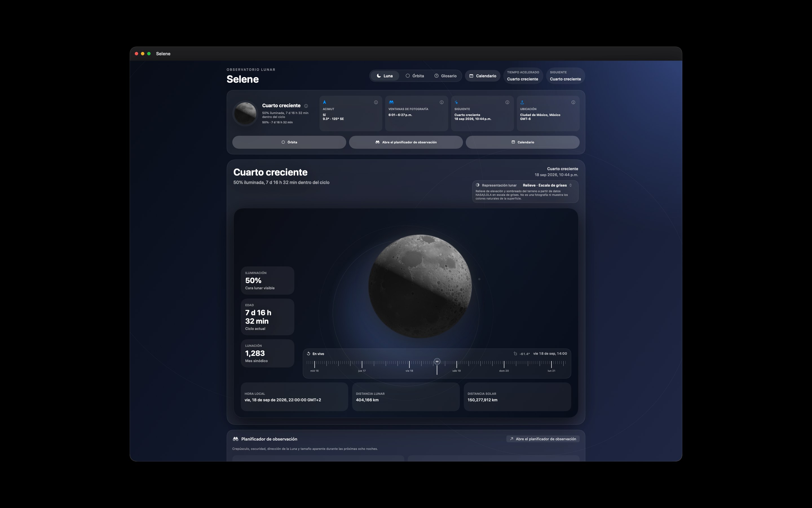This screenshot has width=812, height=508.
Task: Click the Edad 7 d 16 h stat
Action: [x=267, y=317]
